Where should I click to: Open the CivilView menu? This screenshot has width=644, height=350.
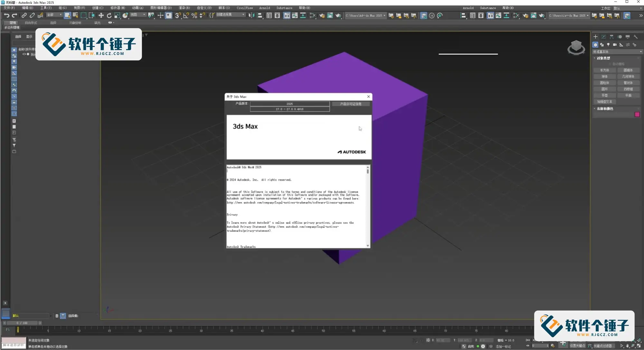[245, 8]
